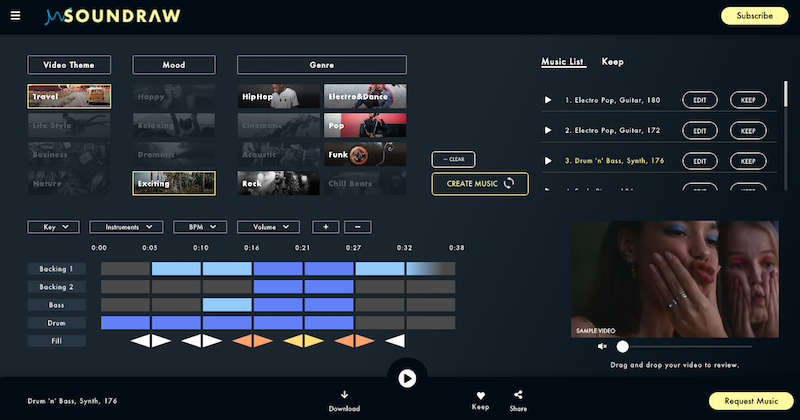The height and width of the screenshot is (420, 800).
Task: Open the Key dropdown
Action: click(x=54, y=227)
